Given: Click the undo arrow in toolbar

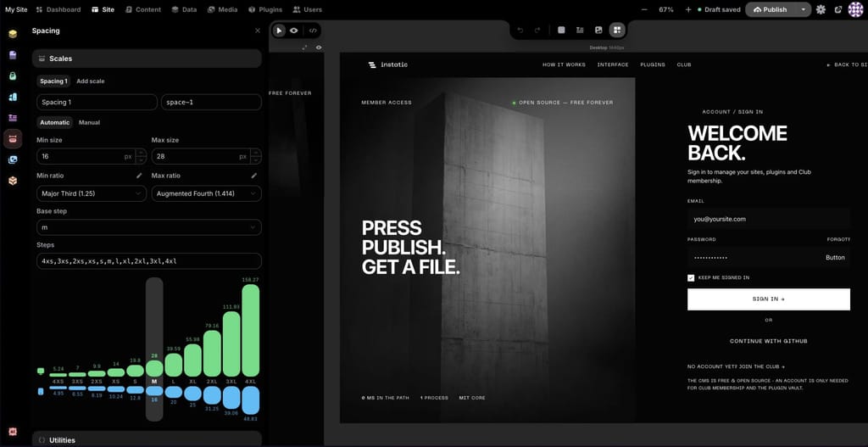Looking at the screenshot, I should [520, 30].
